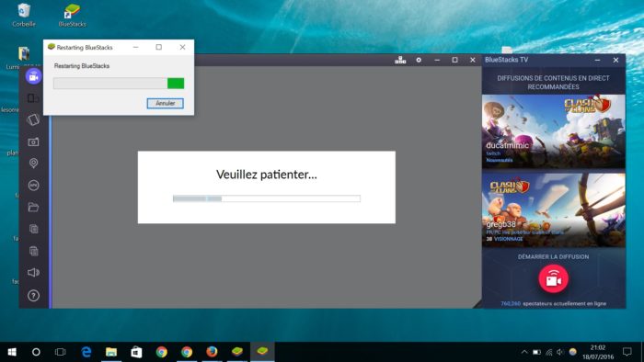Click the spectateurs actuellement en ligne counter
The height and width of the screenshot is (362, 644).
(553, 304)
